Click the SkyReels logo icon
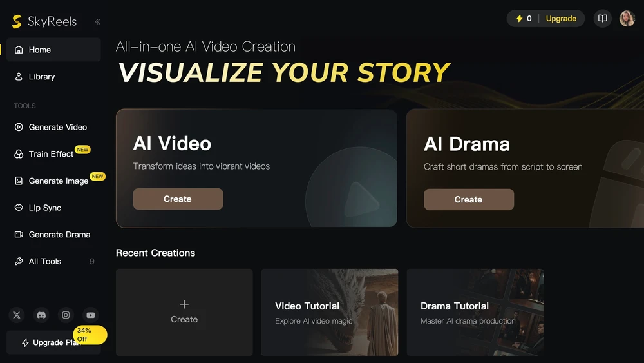644x363 pixels. 17,21
